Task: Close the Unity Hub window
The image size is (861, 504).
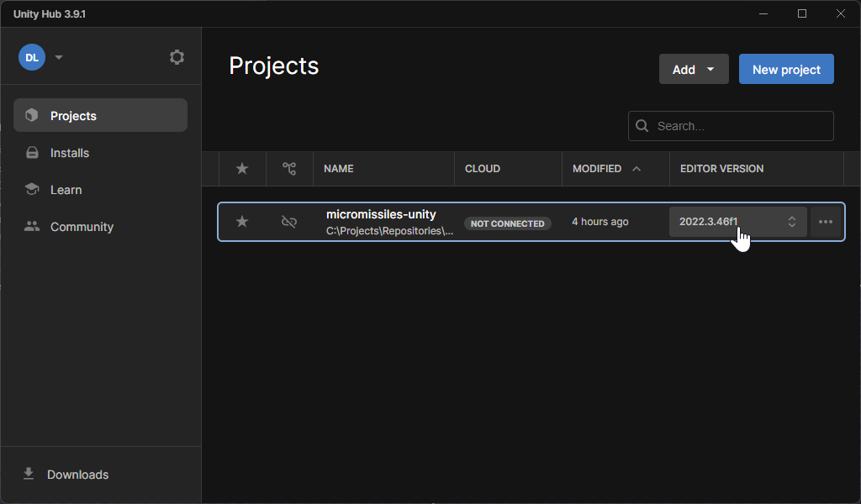Action: [x=841, y=13]
